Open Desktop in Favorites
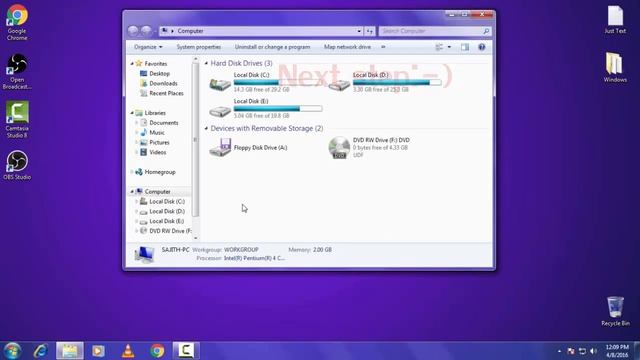This screenshot has width=640, height=360. coord(155,73)
